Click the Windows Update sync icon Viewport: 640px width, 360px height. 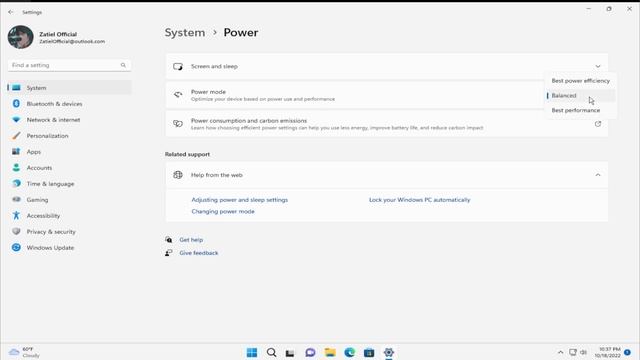pos(16,247)
